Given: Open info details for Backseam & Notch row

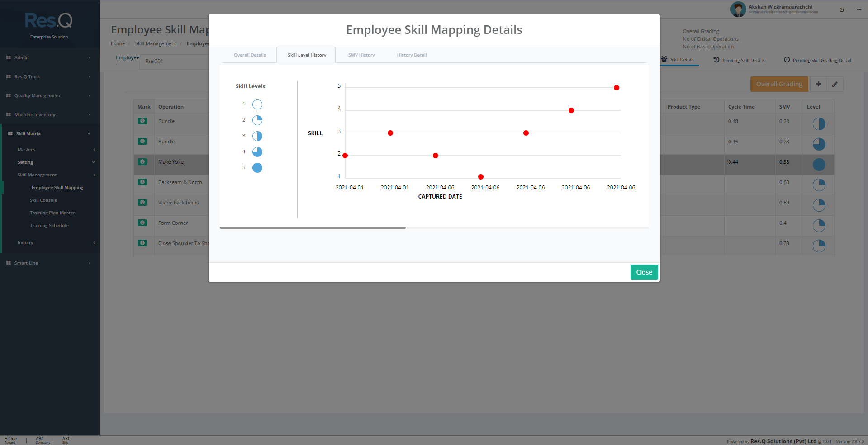Looking at the screenshot, I should click(x=142, y=182).
